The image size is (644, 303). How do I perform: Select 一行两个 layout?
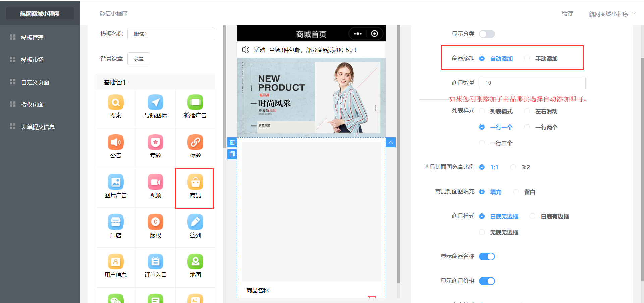[x=541, y=127]
